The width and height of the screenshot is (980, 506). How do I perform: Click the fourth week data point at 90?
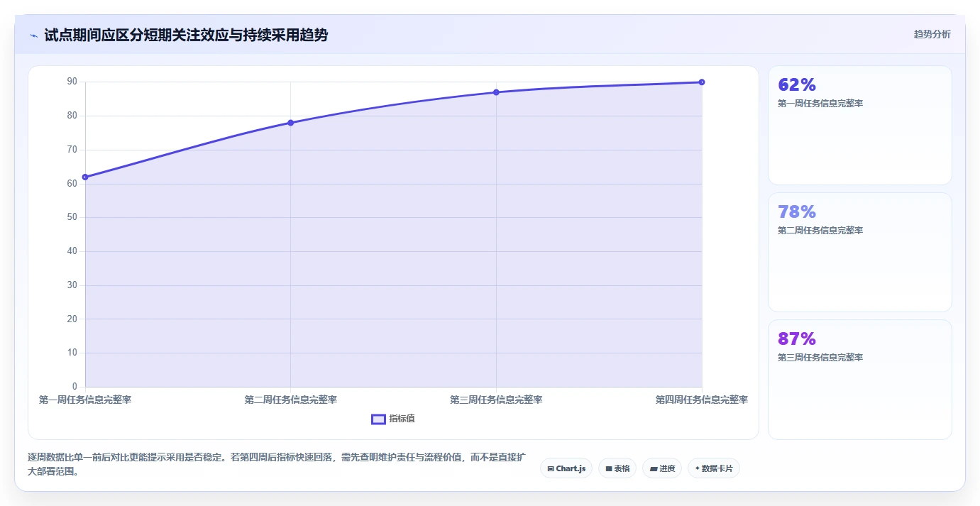click(702, 82)
